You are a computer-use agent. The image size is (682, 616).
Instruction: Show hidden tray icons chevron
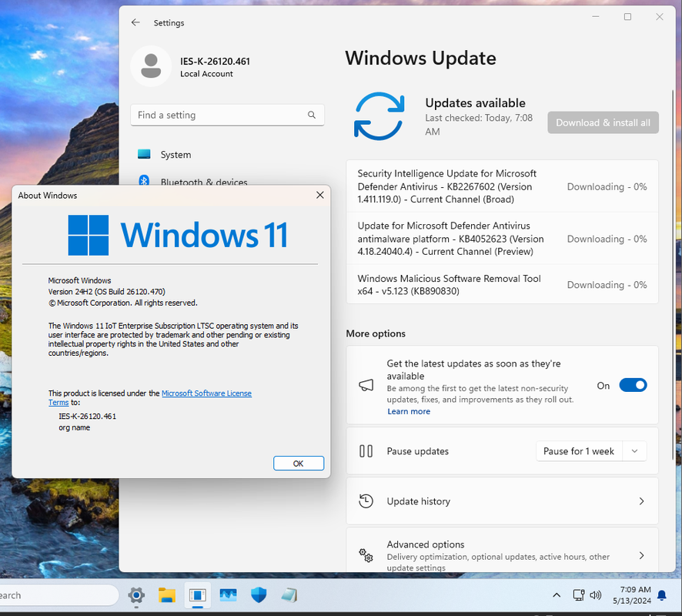click(557, 595)
